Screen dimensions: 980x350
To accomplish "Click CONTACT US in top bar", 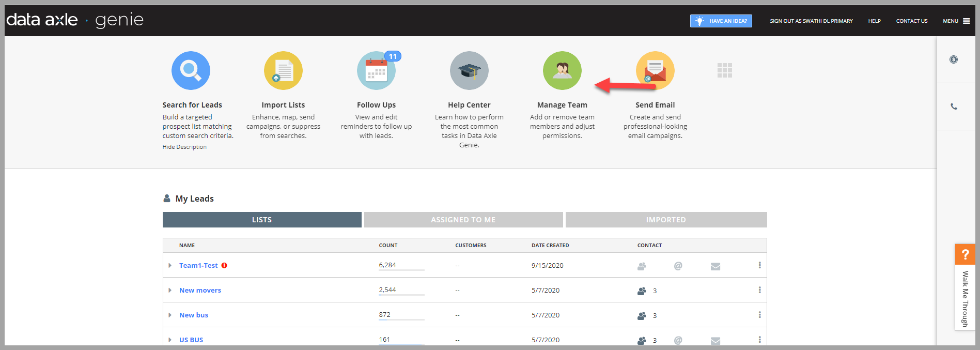I will pyautogui.click(x=912, y=21).
